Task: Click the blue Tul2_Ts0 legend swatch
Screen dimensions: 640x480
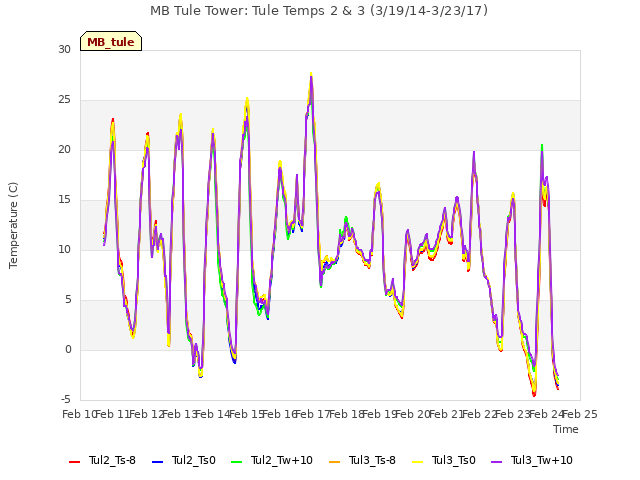Action: tap(157, 462)
